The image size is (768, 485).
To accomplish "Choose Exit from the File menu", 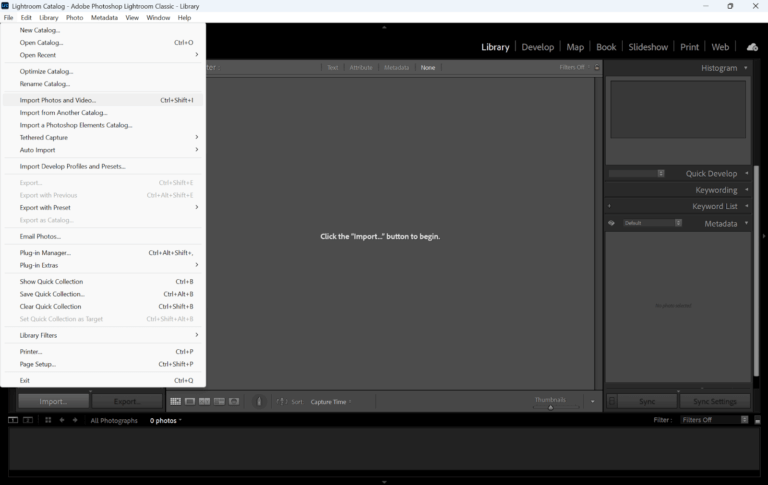I will (x=103, y=380).
